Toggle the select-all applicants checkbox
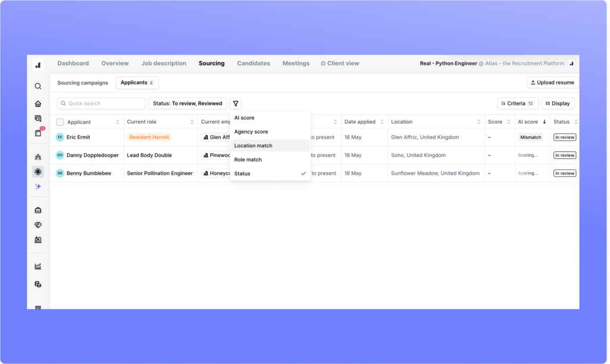This screenshot has height=364, width=610. coord(60,122)
